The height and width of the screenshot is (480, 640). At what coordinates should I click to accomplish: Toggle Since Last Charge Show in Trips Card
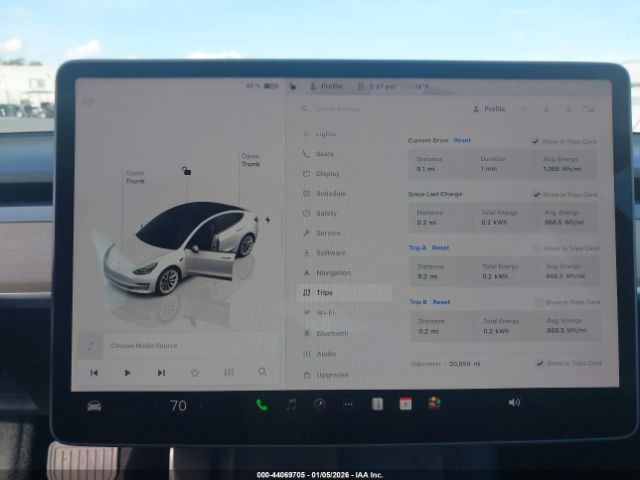click(537, 195)
